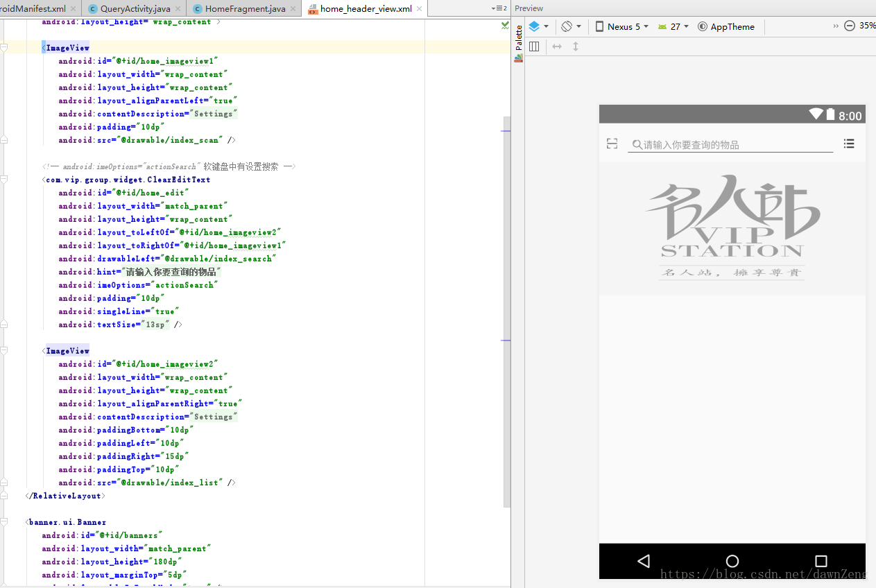Image resolution: width=876 pixels, height=588 pixels.
Task: Select the home_header_view.xml tab
Action: click(x=366, y=9)
